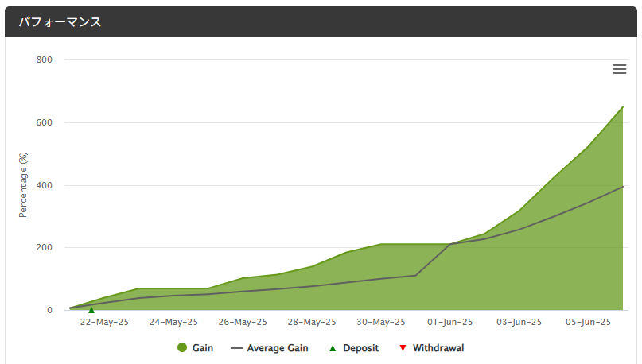642x364 pixels.
Task: Click the パフォーマンス panel header title
Action: click(60, 22)
